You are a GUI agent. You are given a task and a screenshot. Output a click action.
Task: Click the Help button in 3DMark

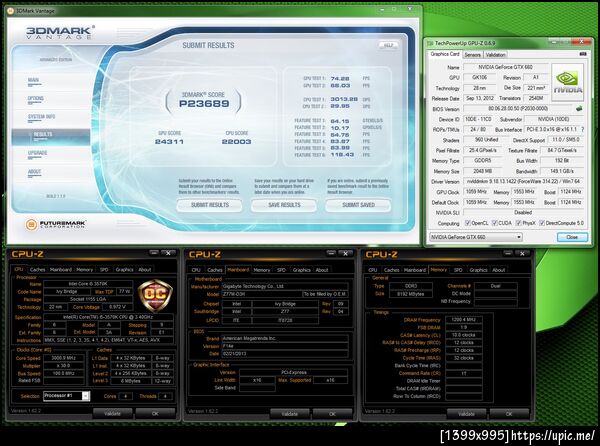pos(388,45)
